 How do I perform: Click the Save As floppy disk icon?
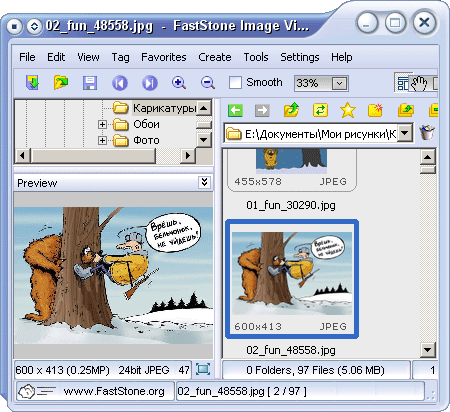tap(90, 83)
